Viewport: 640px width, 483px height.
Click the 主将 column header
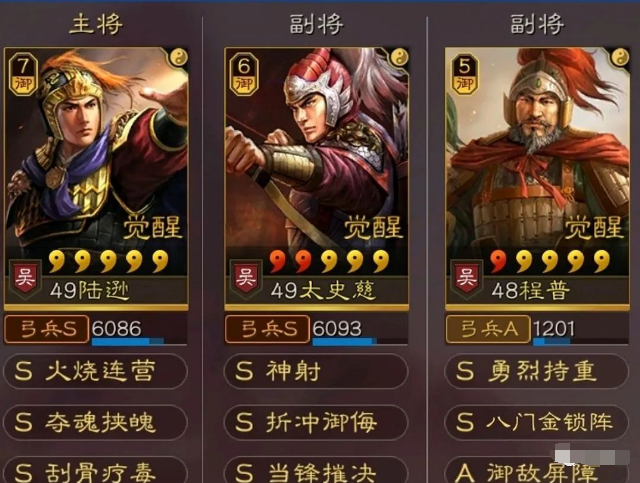tap(96, 24)
